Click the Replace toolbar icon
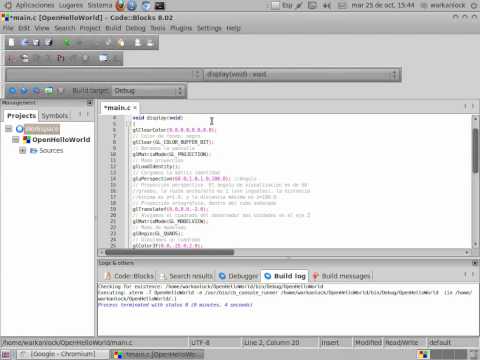 coord(150,43)
